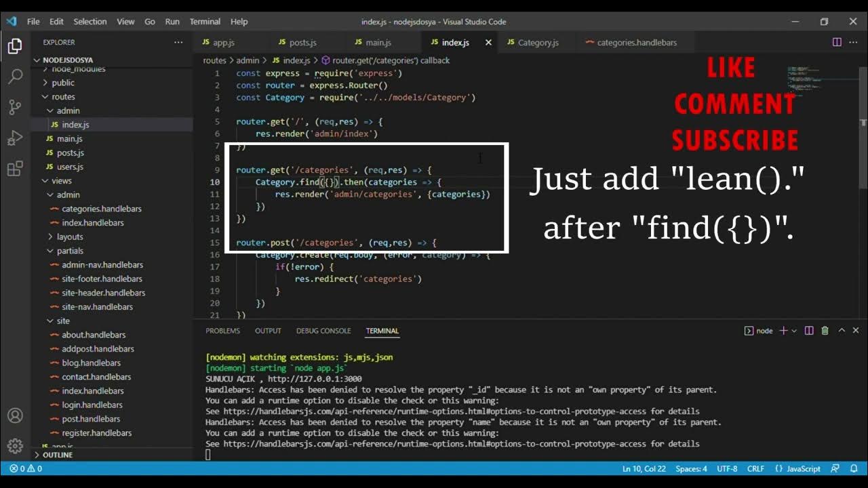The height and width of the screenshot is (488, 868).
Task: Open the Terminal menu
Action: coord(205,22)
